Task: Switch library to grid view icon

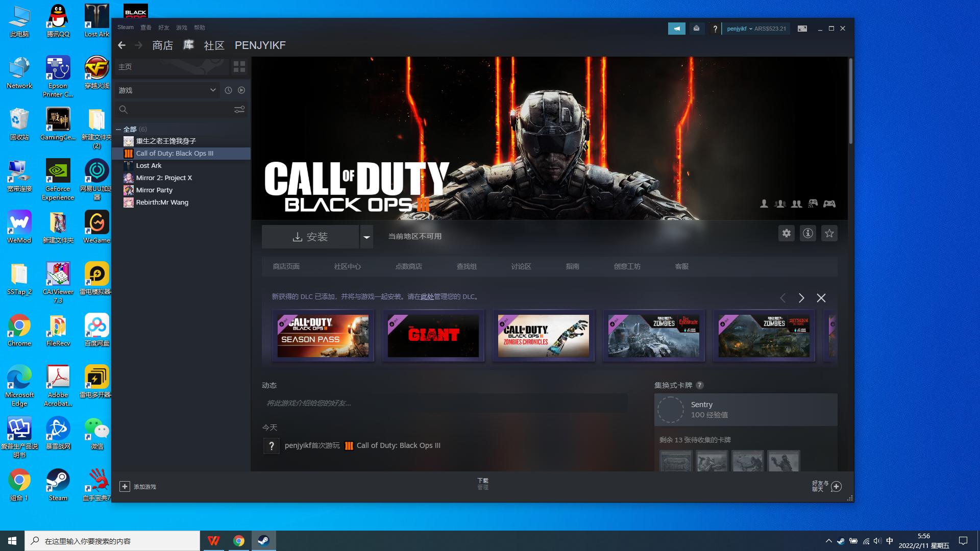Action: tap(239, 67)
